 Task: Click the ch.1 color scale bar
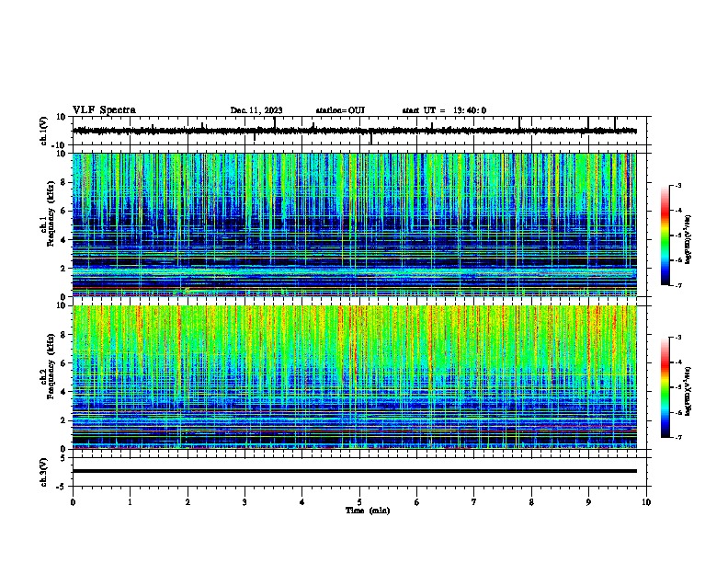(x=665, y=236)
